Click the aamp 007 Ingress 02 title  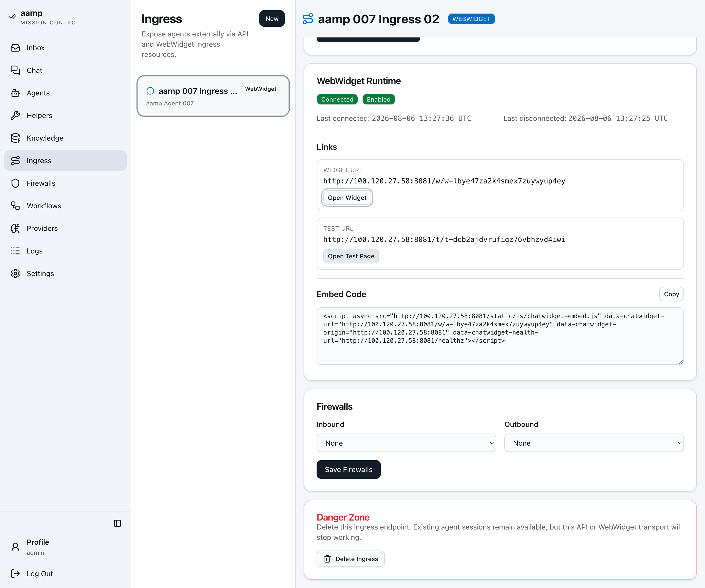[x=378, y=19]
